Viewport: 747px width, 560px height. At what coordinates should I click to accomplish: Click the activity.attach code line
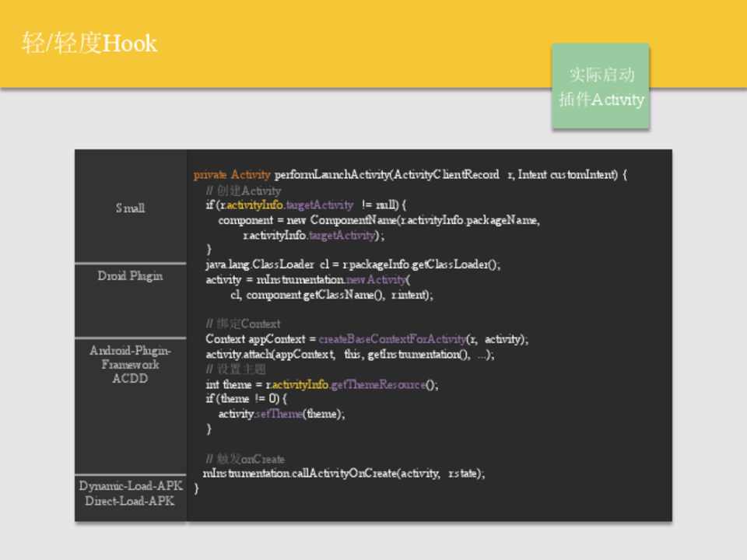[x=349, y=354]
